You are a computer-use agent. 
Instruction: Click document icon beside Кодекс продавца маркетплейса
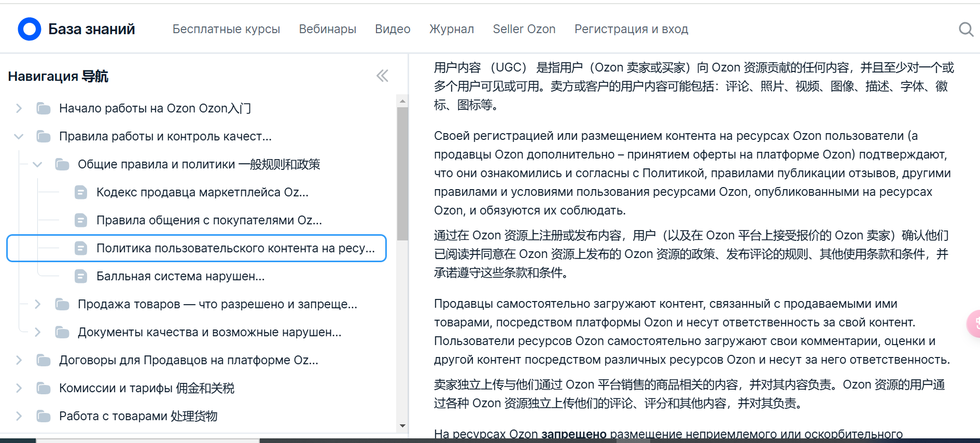(81, 192)
